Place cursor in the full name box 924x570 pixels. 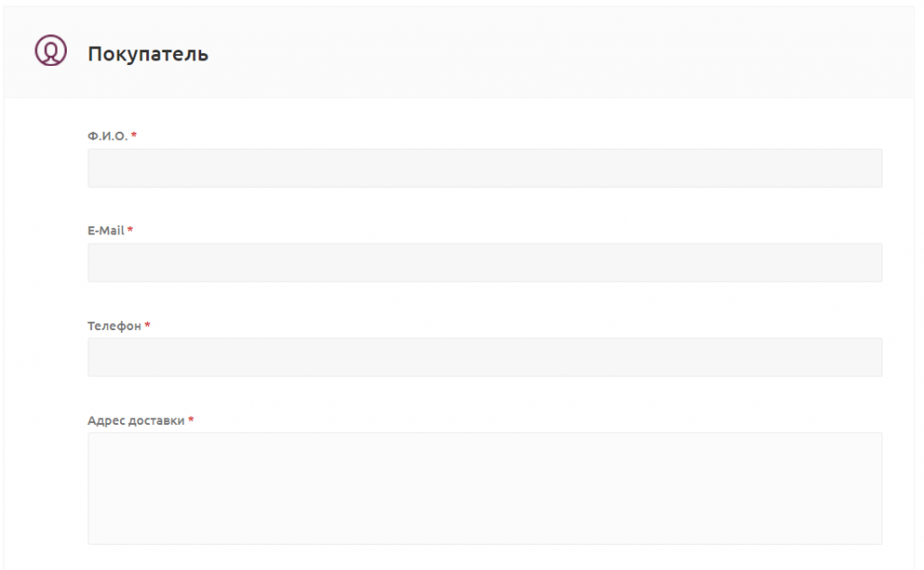click(361, 169)
